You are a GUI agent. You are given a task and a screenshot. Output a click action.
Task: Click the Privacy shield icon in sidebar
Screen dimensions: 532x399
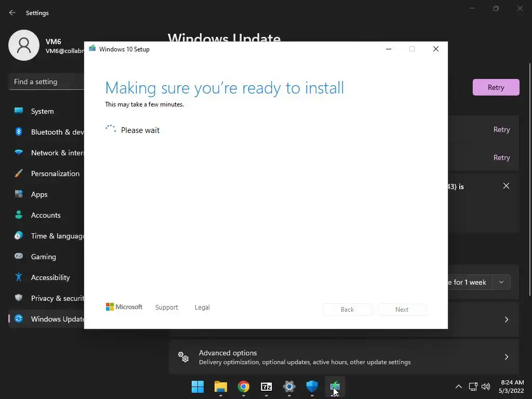19,298
